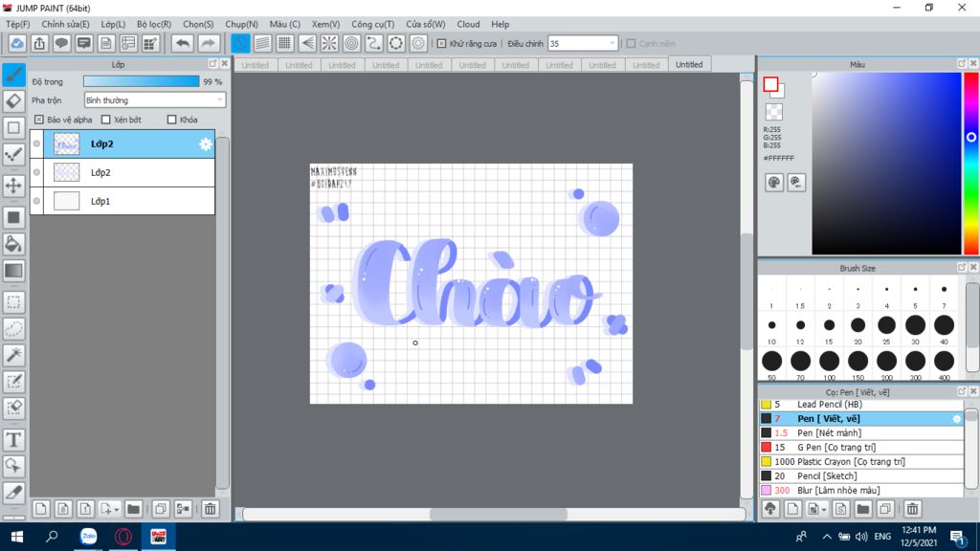Viewport: 980px width, 551px height.
Task: Click the cloud save icon in toolbar
Action: (17, 43)
